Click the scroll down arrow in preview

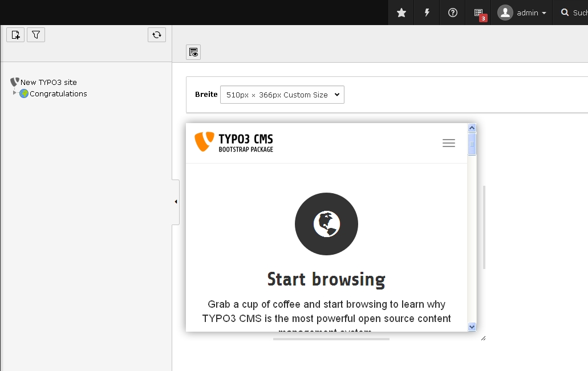[x=472, y=327]
